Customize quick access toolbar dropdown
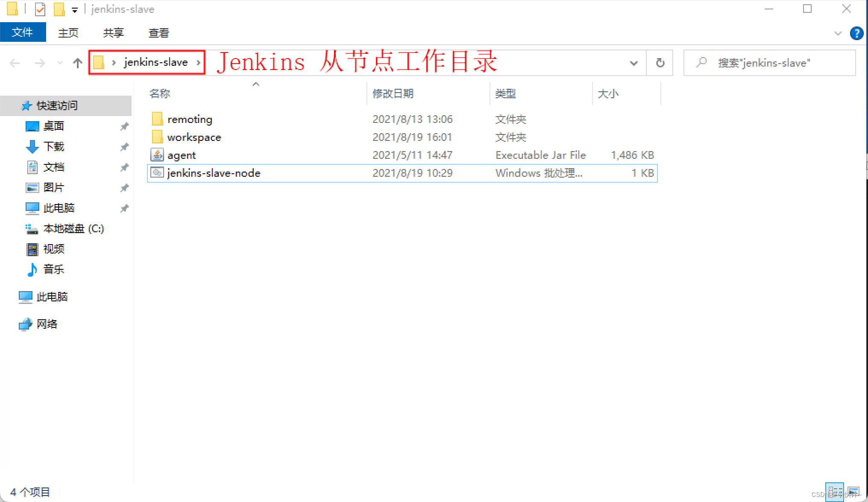The height and width of the screenshot is (502, 868). coord(75,10)
